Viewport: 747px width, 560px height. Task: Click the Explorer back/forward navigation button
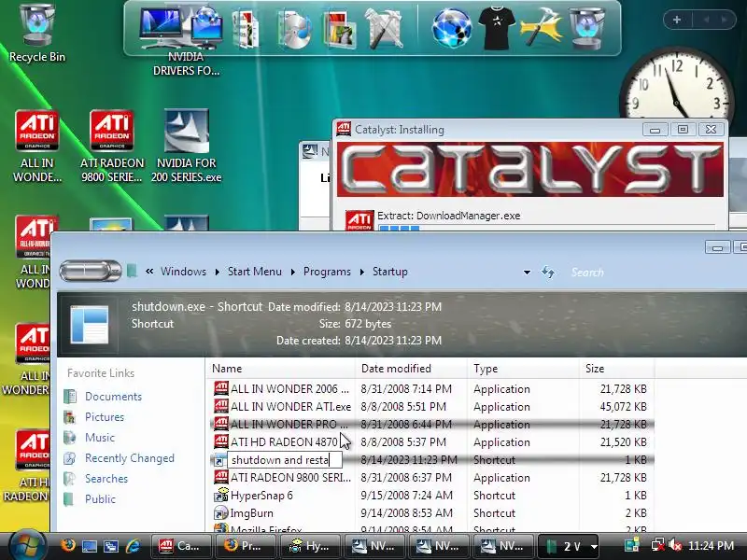click(91, 271)
